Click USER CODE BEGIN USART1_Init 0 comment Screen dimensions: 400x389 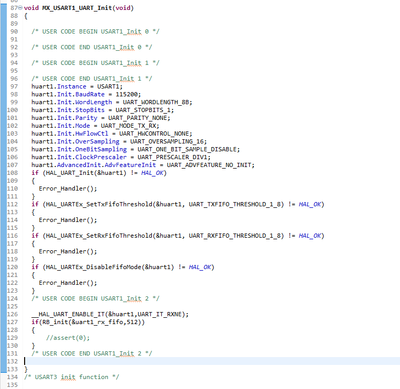pyautogui.click(x=95, y=32)
